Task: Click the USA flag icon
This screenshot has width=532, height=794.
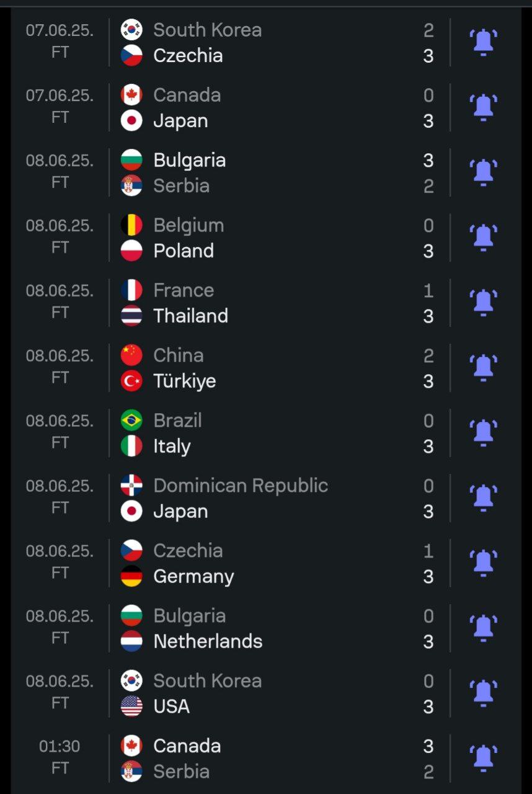Action: [x=131, y=707]
